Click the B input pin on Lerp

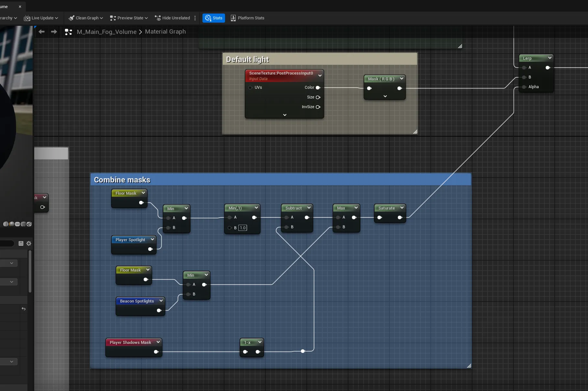click(524, 77)
